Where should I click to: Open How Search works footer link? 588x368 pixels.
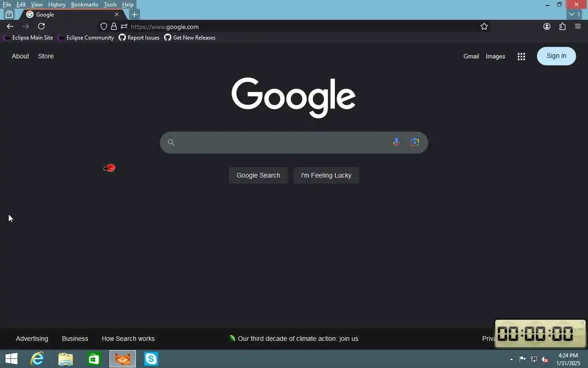point(128,339)
